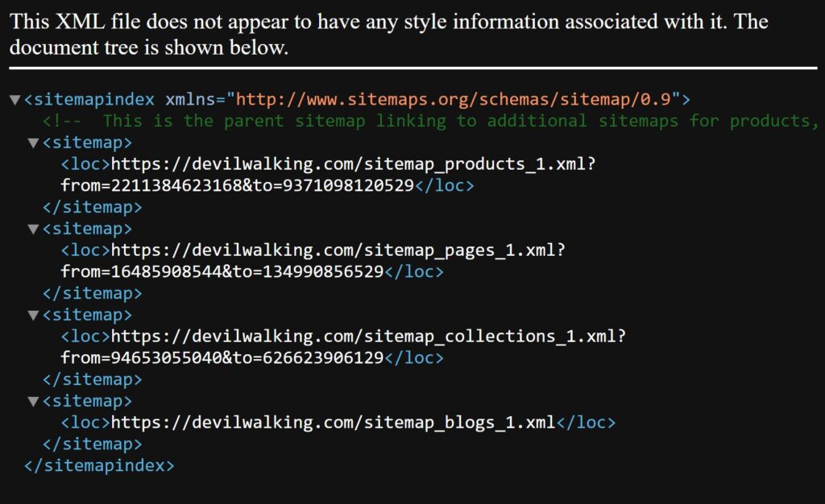Click the sitemap_blogs_1.xml URL text
This screenshot has height=504, width=825.
(333, 423)
